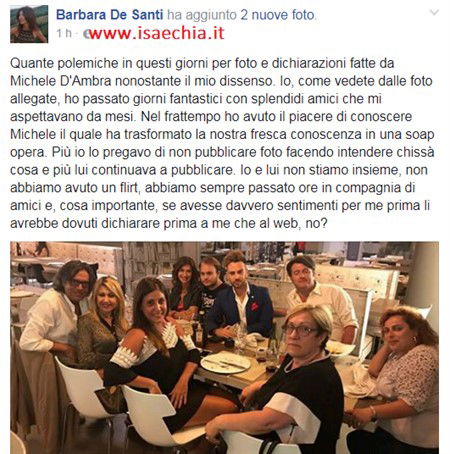Viewport: 450px width, 454px height.
Task: Click the man with glasses in white shirt
Action: click(58, 310)
